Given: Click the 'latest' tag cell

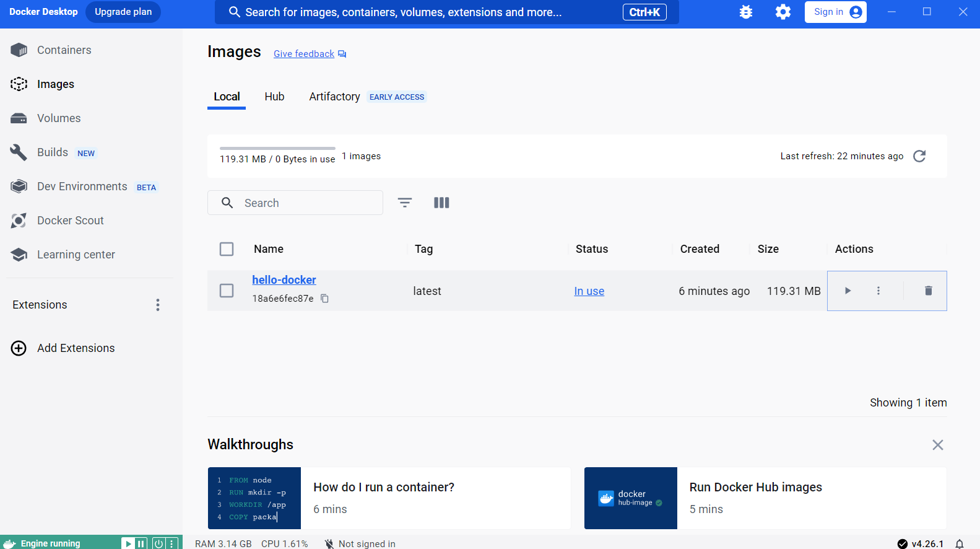Looking at the screenshot, I should tap(427, 291).
